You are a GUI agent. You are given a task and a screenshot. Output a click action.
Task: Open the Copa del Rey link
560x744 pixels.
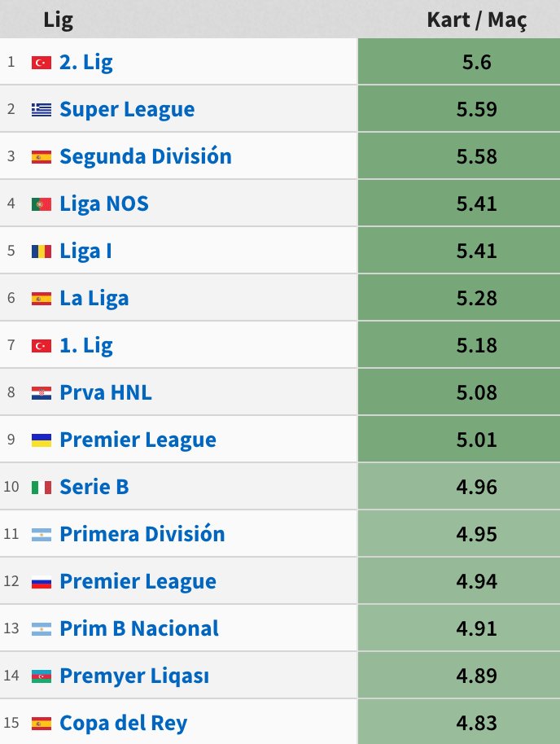point(124,723)
